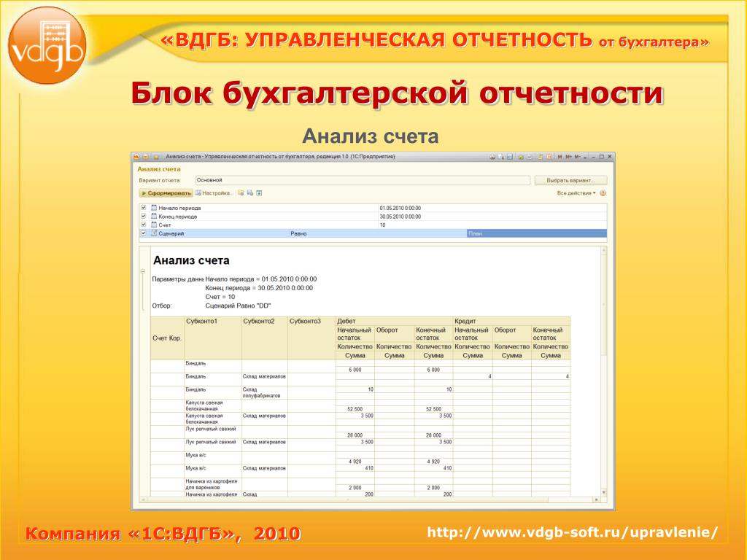Select the Начало периода value 01.05.2010
This screenshot has height=560, width=747.
coord(400,208)
